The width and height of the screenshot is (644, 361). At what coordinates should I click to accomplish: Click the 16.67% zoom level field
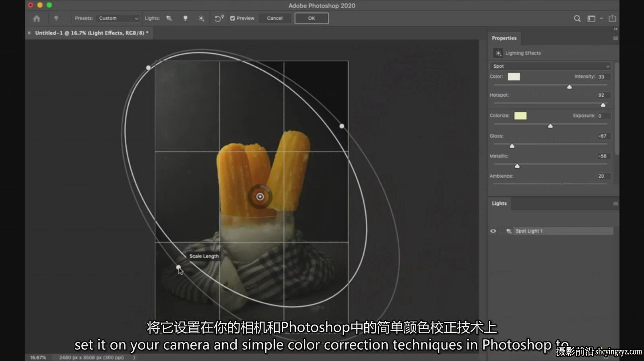[38, 357]
